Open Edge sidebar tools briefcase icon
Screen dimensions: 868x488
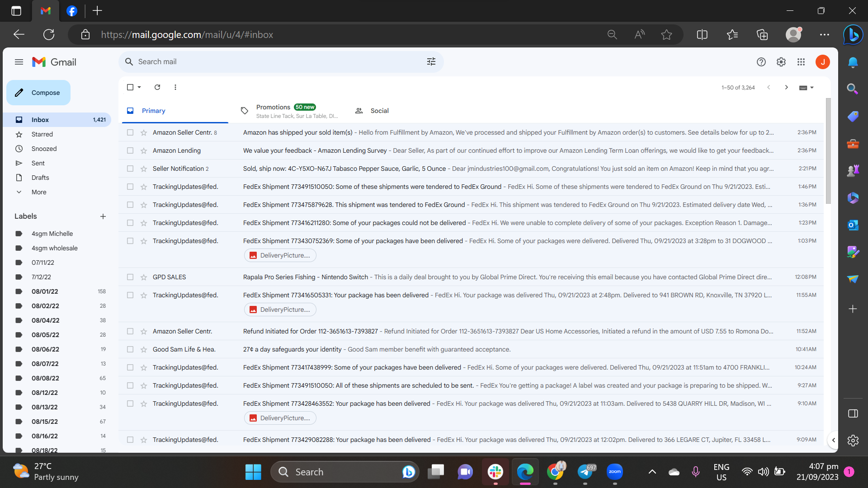[853, 144]
